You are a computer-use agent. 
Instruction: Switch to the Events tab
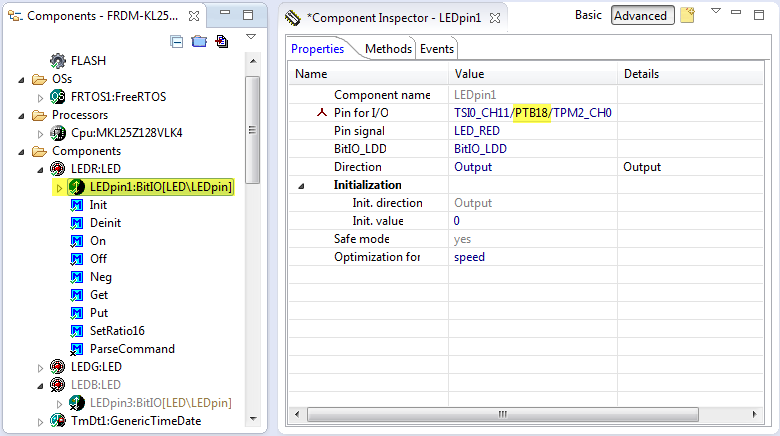click(436, 49)
